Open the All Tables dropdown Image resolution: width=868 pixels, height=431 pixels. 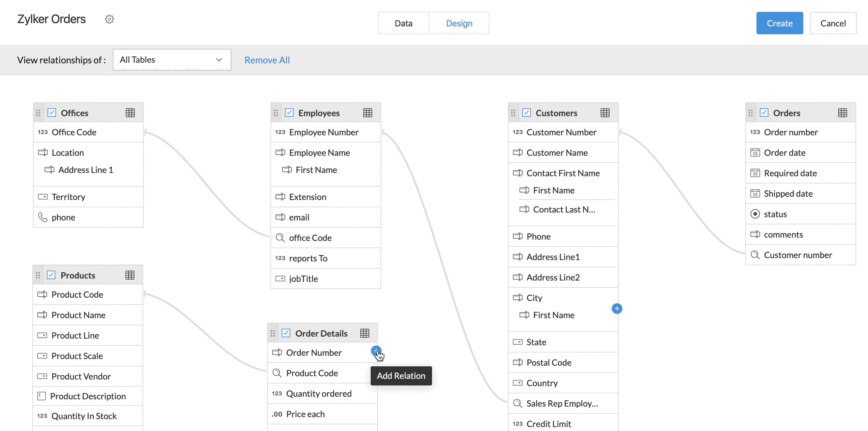[172, 60]
